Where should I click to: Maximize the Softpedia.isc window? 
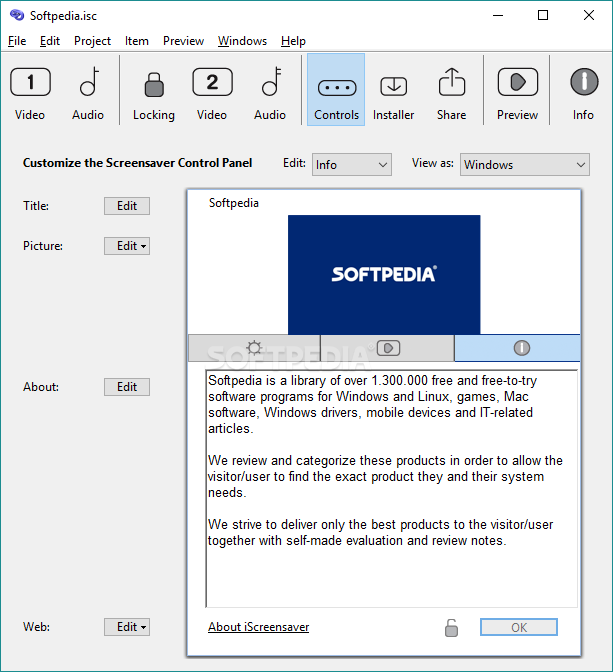click(x=543, y=15)
